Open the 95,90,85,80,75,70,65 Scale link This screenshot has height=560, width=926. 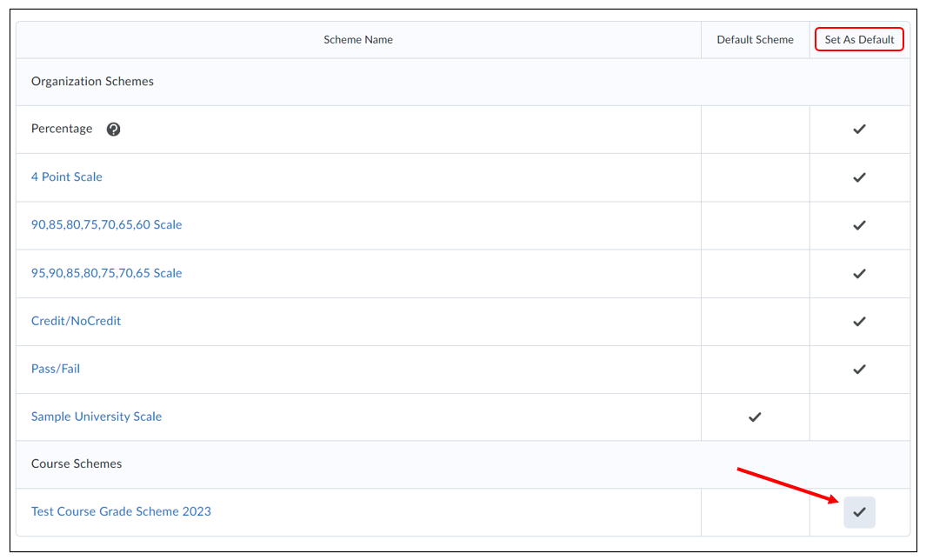tap(106, 273)
